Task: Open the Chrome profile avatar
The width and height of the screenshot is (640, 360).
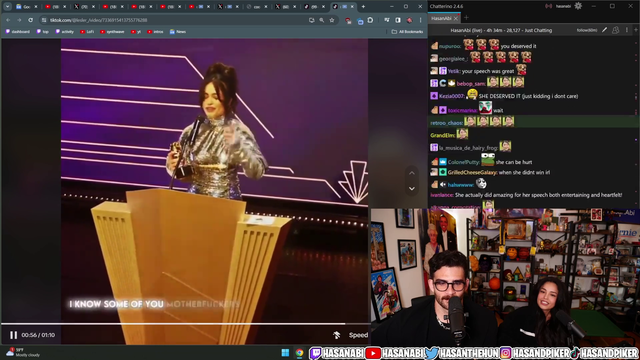Action: pyautogui.click(x=409, y=20)
